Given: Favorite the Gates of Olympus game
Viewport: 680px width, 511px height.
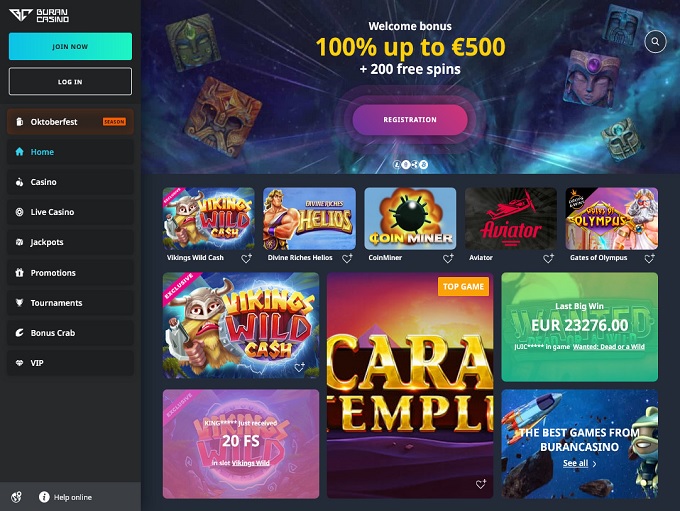Looking at the screenshot, I should 649,258.
